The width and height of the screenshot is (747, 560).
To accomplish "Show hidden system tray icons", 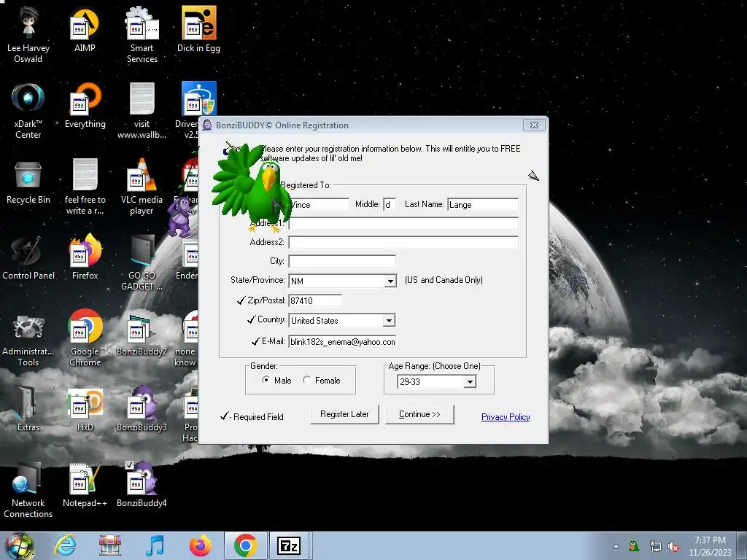I will 616,547.
